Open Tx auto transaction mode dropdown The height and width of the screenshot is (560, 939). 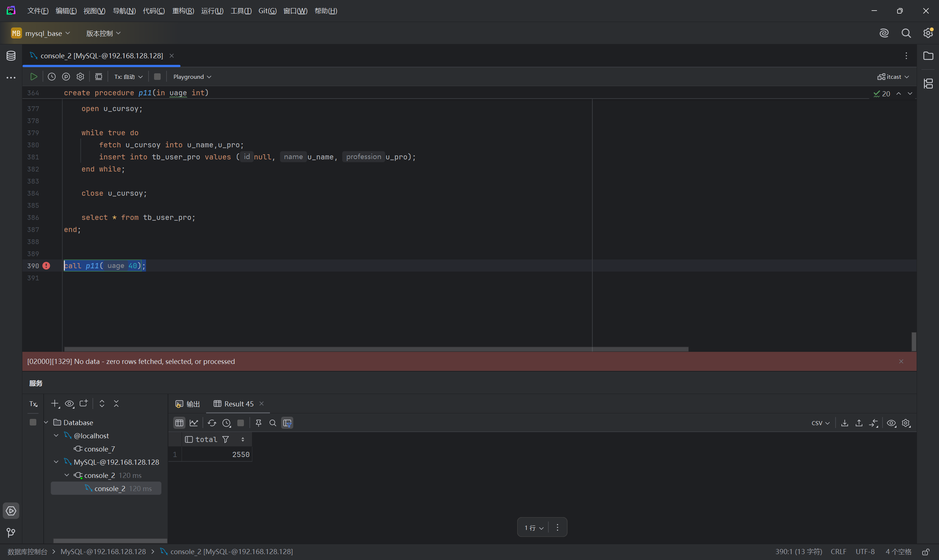[x=128, y=77]
